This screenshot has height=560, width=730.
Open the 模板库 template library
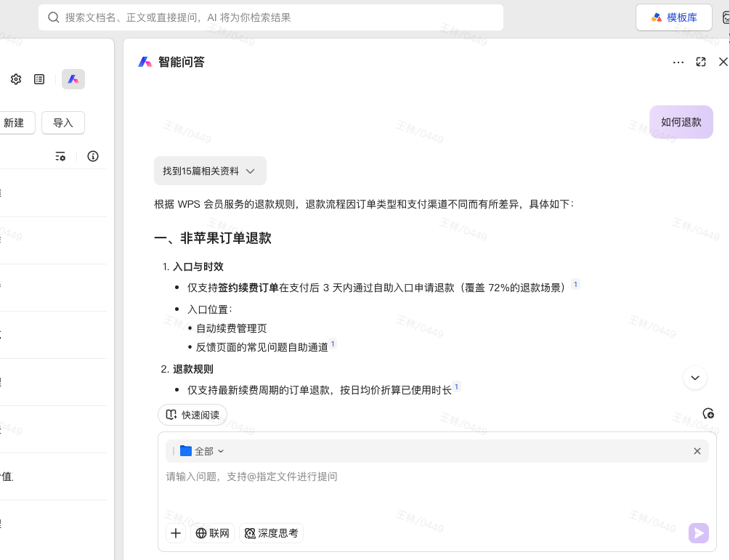point(674,17)
